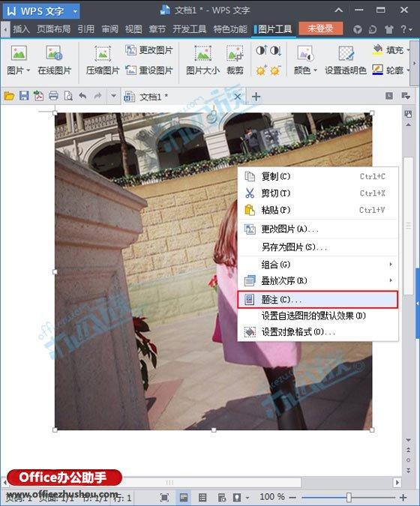Viewport: 420px width, 506px height.
Task: Click the 压缩图片 compress picture icon
Action: (x=103, y=53)
